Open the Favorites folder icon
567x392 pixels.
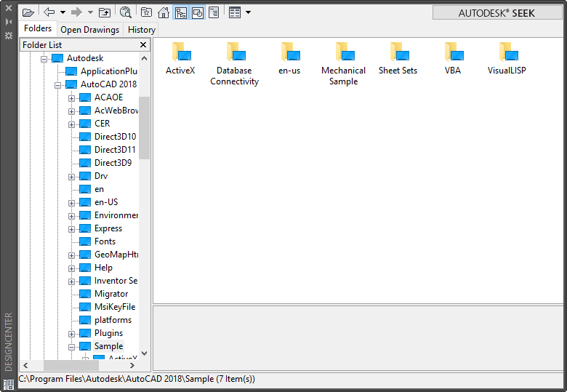tap(147, 12)
